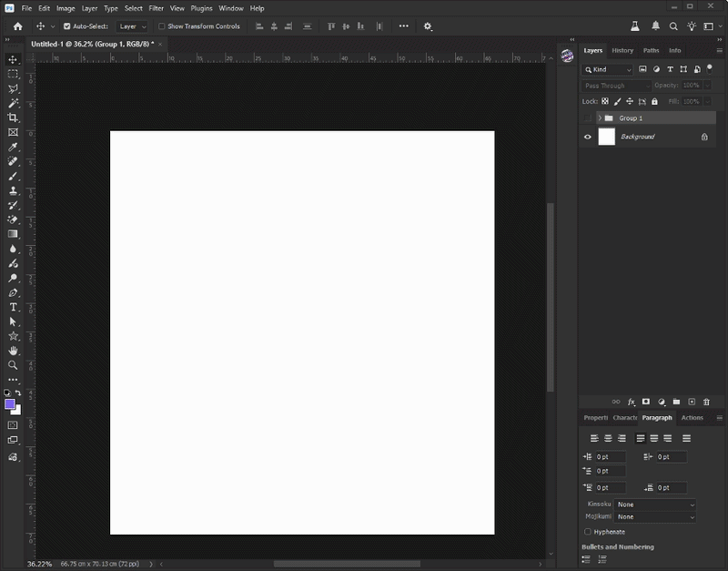Image resolution: width=728 pixels, height=571 pixels.
Task: Click the Background layer thumbnail
Action: click(606, 138)
